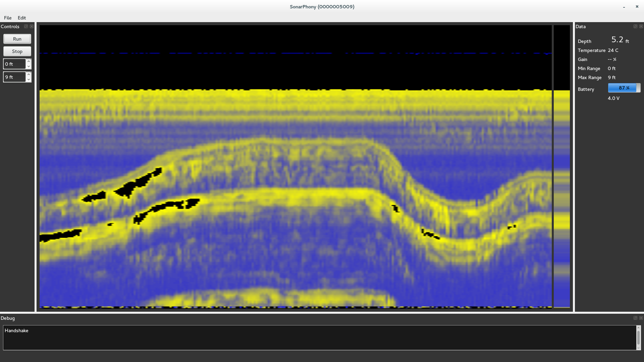Close the Data dock panel

(641, 26)
